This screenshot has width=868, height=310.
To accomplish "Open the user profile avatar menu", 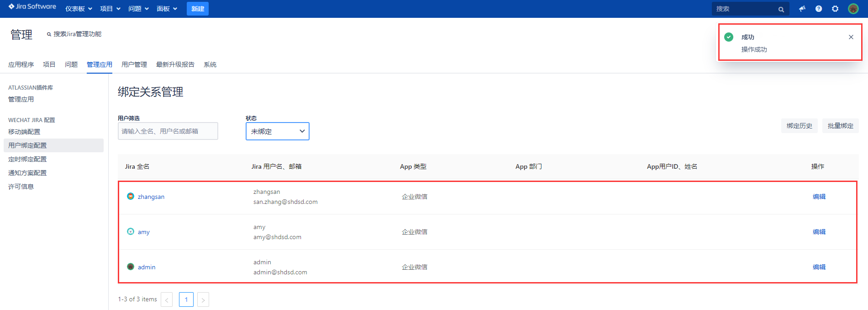I will click(853, 9).
